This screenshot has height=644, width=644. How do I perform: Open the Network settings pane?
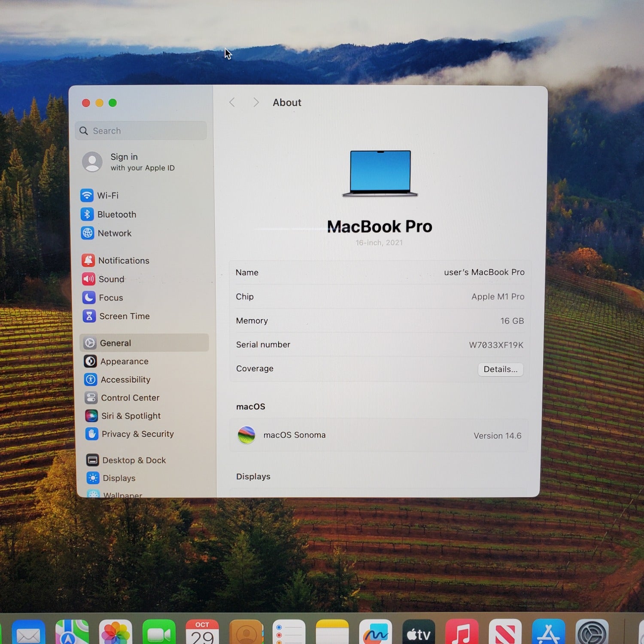click(114, 233)
